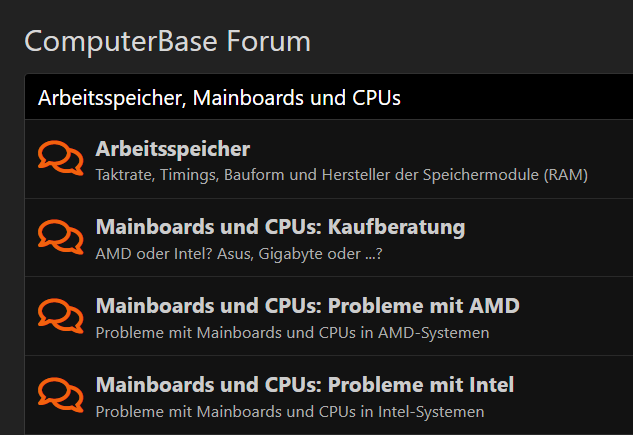Select the orange icon for Probleme mit AMD
This screenshot has width=633, height=435.
coord(60,315)
